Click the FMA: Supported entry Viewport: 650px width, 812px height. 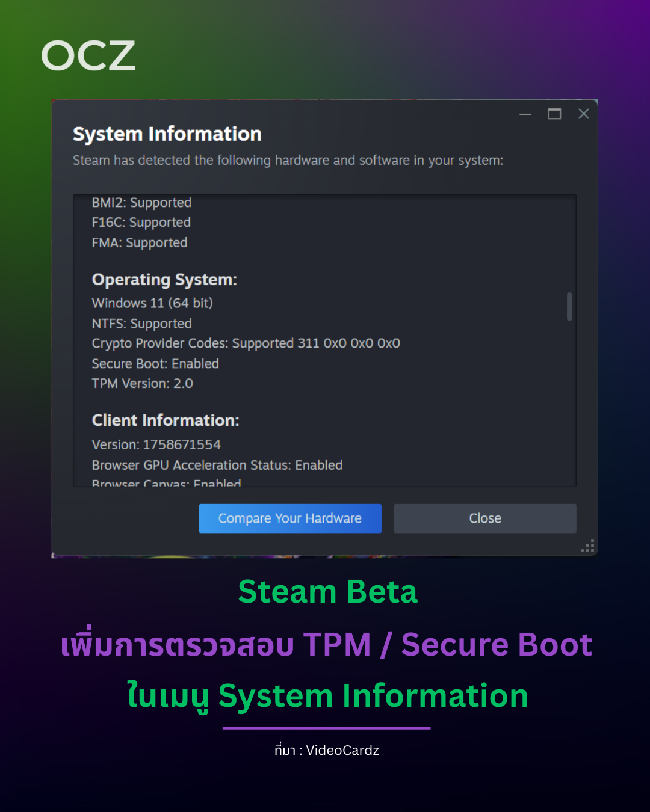tap(140, 243)
